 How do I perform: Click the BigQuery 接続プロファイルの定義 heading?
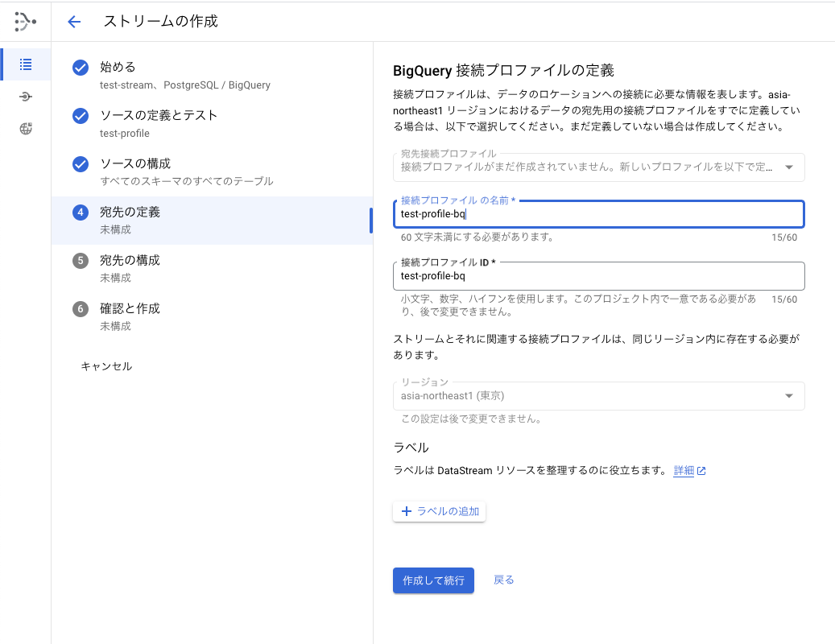(x=503, y=70)
